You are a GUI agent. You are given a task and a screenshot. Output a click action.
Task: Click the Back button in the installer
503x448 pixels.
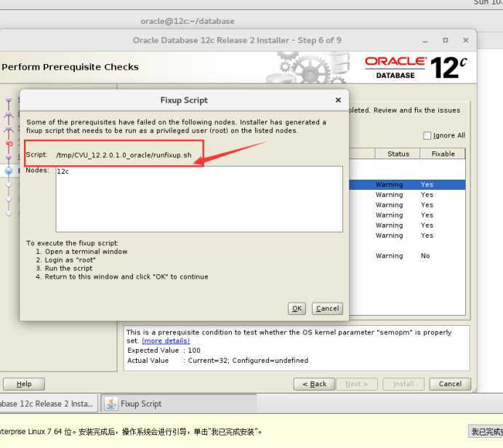314,384
